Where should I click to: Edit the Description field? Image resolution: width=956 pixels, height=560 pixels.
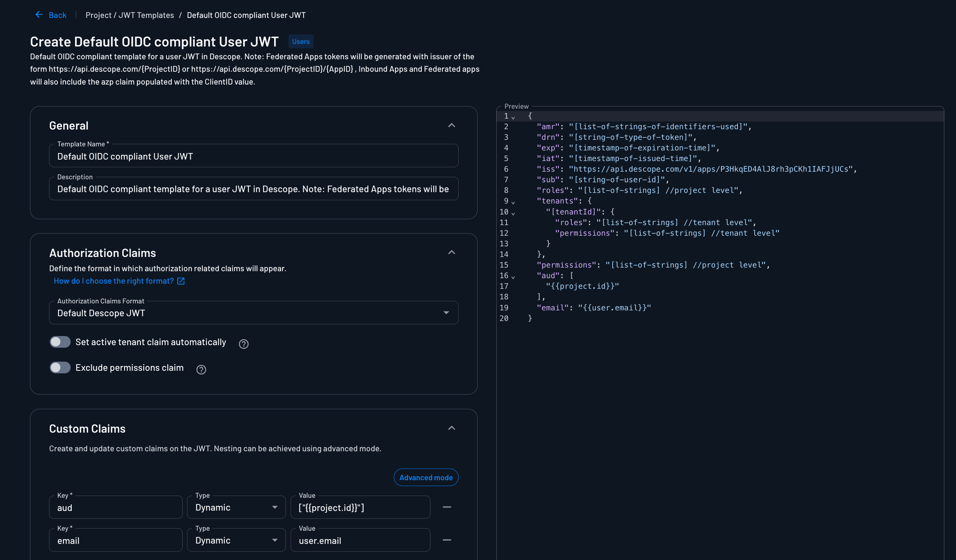coord(254,189)
